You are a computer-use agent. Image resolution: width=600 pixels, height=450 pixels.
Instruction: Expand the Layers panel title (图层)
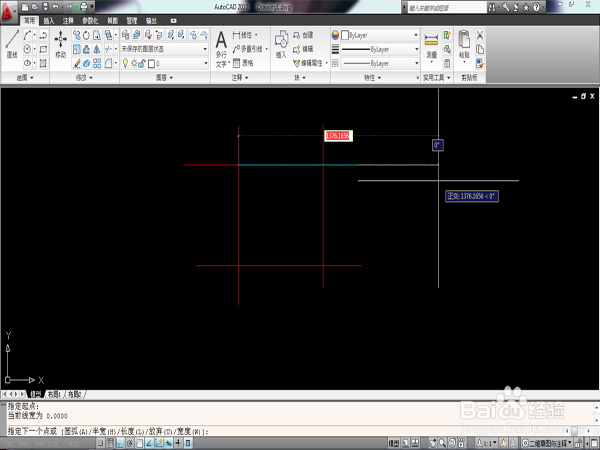[165, 78]
